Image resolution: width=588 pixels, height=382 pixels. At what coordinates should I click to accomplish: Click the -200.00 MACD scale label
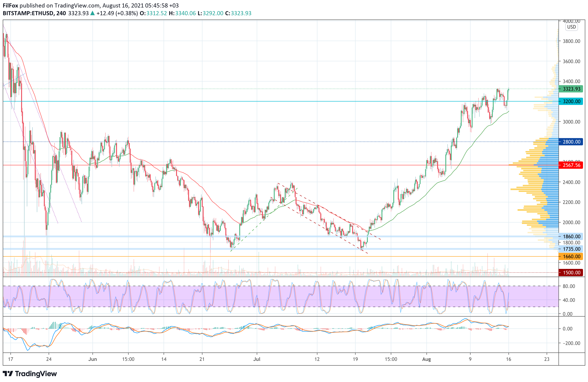pyautogui.click(x=571, y=343)
